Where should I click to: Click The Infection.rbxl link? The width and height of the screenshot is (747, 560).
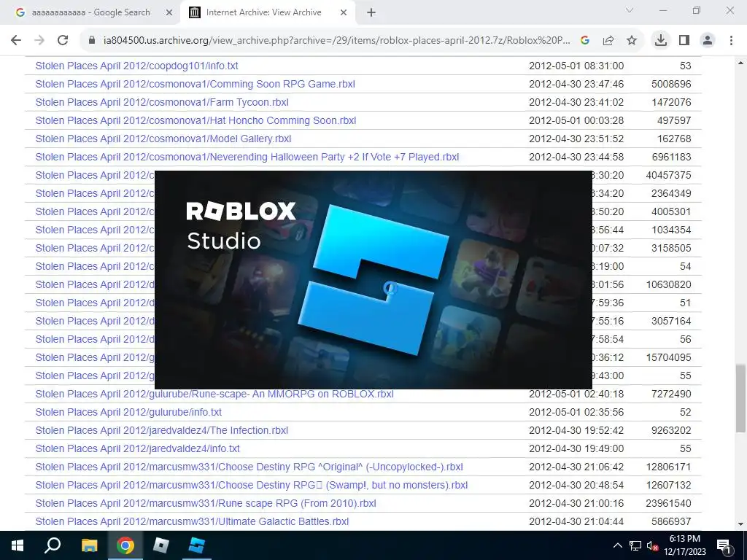pos(162,430)
